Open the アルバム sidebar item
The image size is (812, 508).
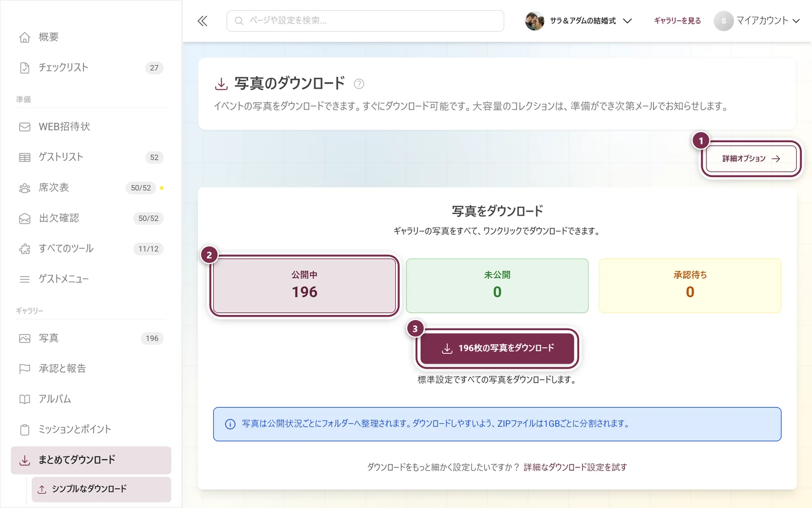(91, 400)
